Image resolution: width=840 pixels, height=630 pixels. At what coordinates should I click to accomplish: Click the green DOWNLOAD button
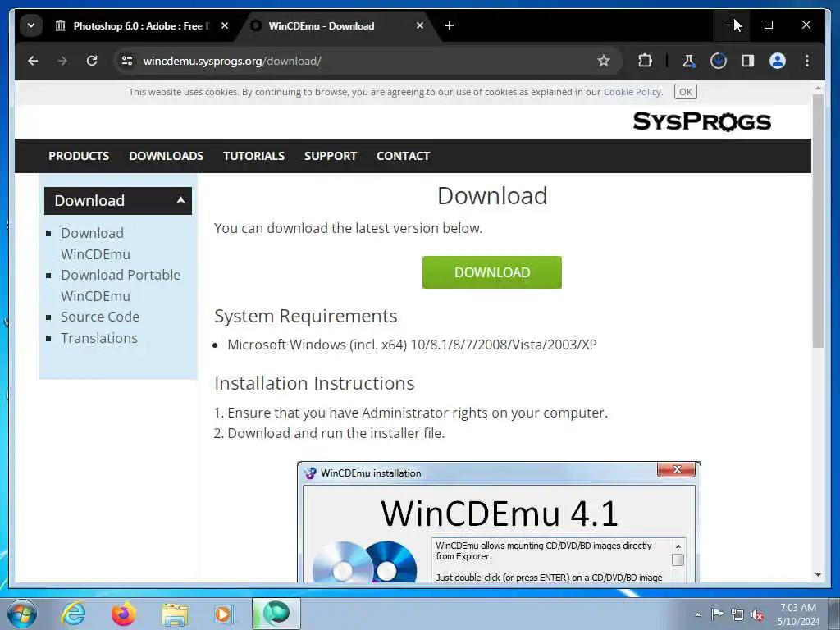pyautogui.click(x=492, y=272)
